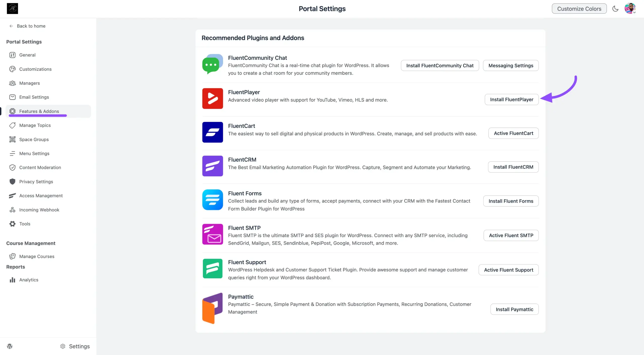Click the FluentCart dark blue logo
This screenshot has width=644, height=355.
point(213,132)
